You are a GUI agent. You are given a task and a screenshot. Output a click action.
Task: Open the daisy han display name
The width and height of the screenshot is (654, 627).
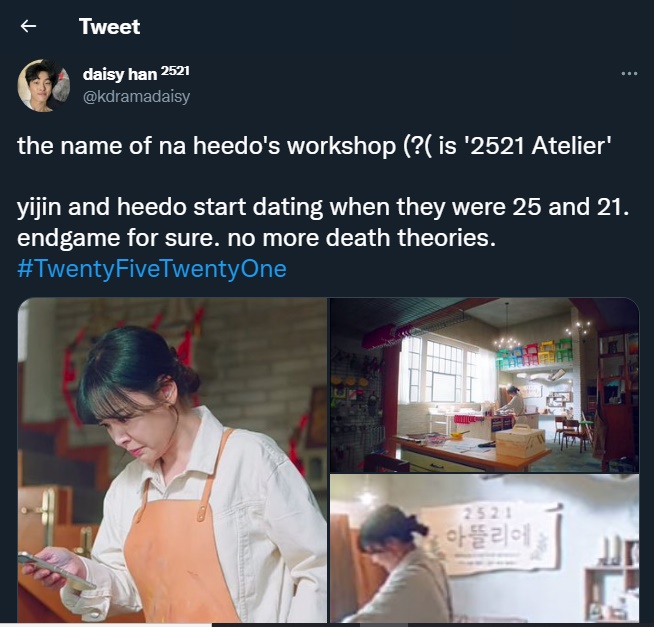coord(120,74)
